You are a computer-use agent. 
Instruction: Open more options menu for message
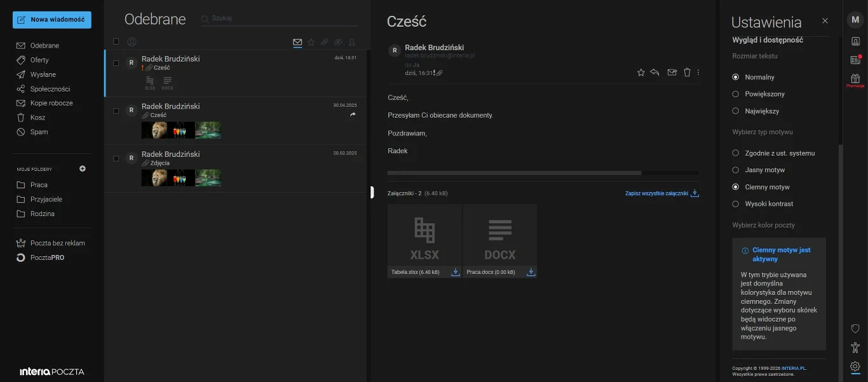pos(698,72)
